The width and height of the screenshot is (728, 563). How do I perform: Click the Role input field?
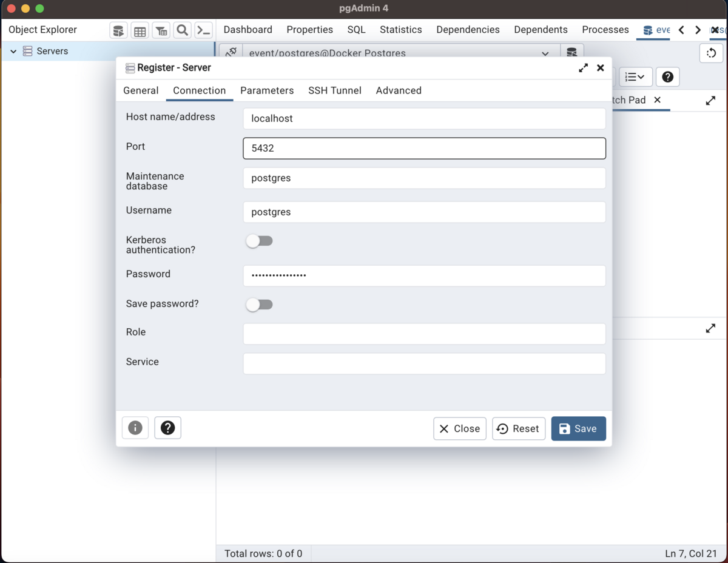424,334
